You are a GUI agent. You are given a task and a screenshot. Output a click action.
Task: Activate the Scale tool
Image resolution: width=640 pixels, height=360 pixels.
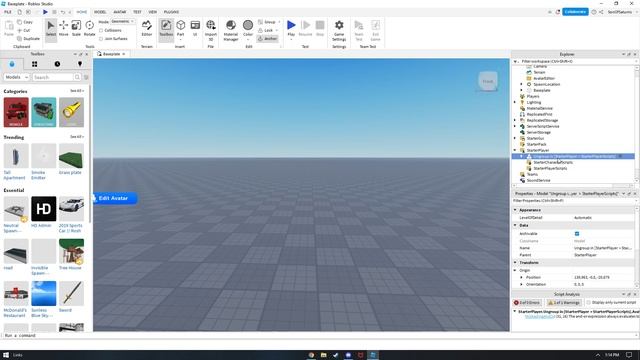pos(76,29)
